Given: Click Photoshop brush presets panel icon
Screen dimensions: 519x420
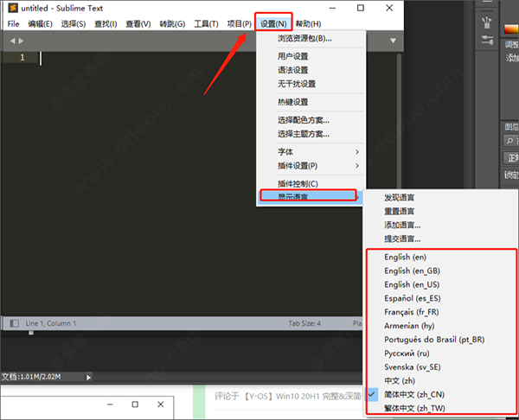Looking at the screenshot, I should 486,22.
